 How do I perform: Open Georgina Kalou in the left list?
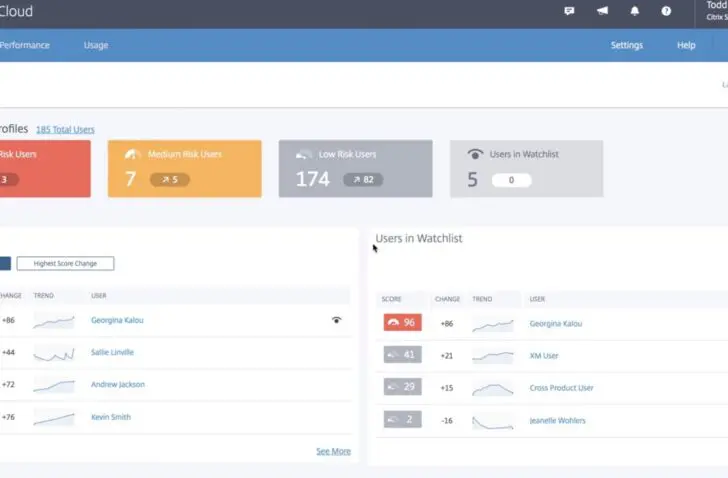point(117,320)
